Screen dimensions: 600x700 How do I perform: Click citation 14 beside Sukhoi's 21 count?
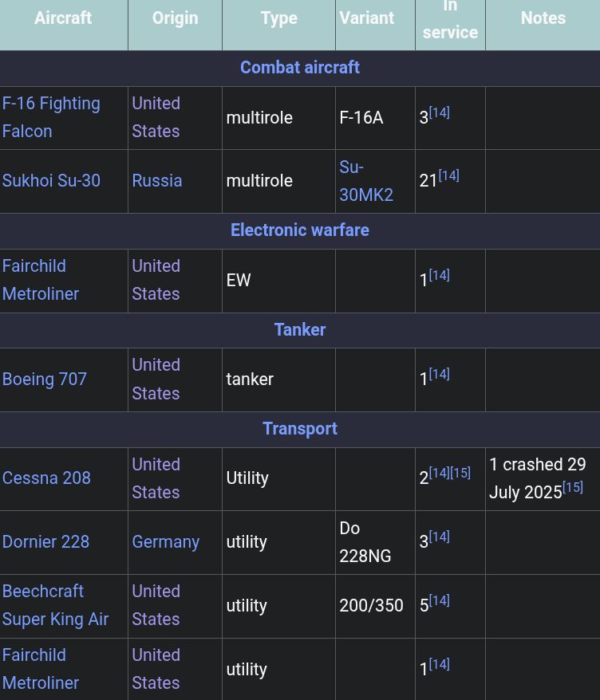(x=448, y=175)
